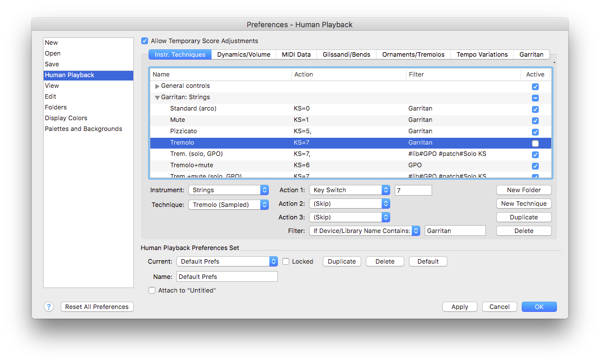Click the Cancel button

[x=500, y=307]
